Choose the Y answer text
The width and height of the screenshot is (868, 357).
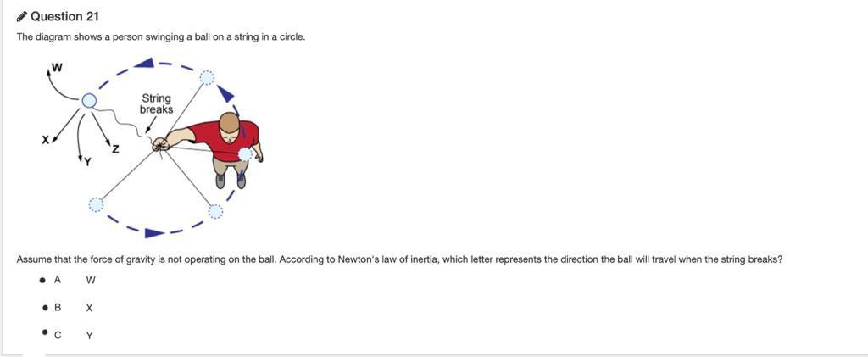90,336
